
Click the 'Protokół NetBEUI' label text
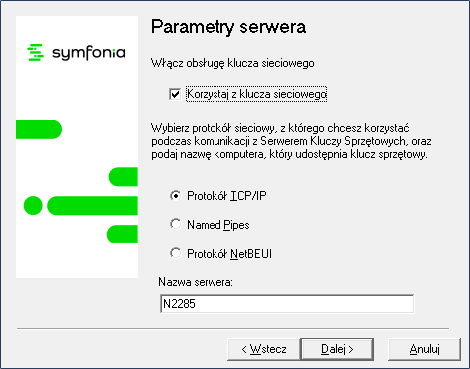(x=229, y=254)
